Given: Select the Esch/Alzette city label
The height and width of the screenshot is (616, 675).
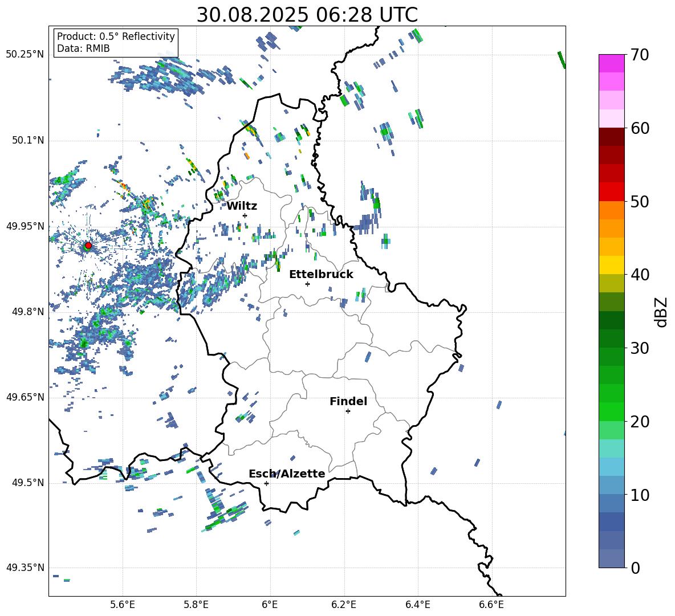Looking at the screenshot, I should (287, 474).
